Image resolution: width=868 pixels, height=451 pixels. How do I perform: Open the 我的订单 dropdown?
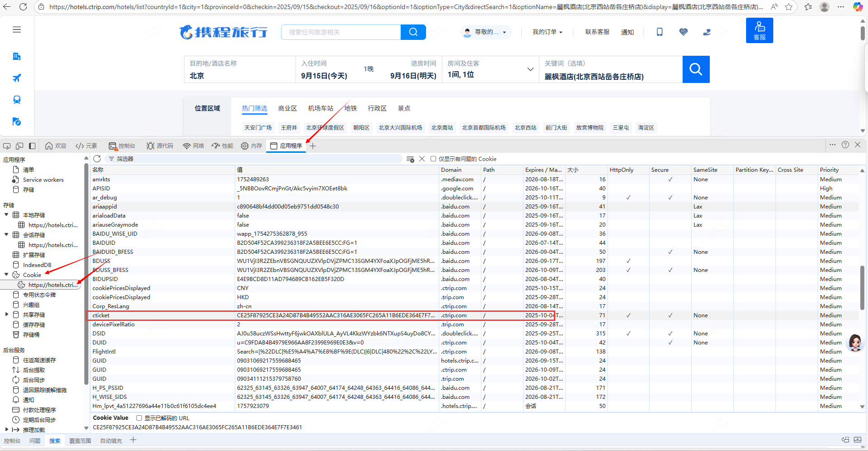coord(547,32)
